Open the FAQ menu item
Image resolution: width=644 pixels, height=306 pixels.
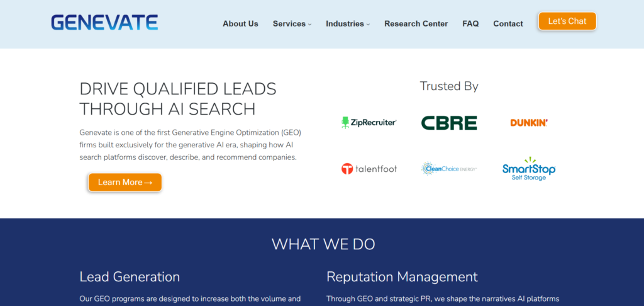[x=470, y=24]
